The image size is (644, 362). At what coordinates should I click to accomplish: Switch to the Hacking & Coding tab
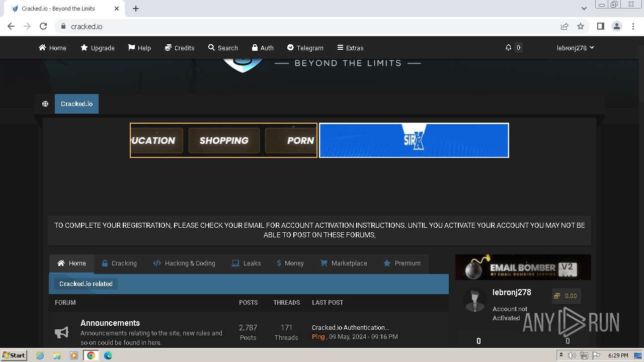184,263
